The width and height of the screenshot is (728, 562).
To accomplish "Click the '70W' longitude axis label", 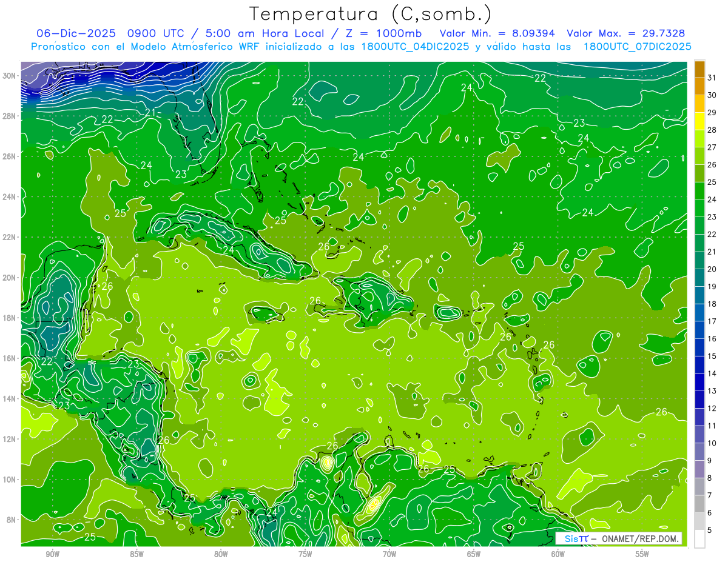I will pos(389,554).
